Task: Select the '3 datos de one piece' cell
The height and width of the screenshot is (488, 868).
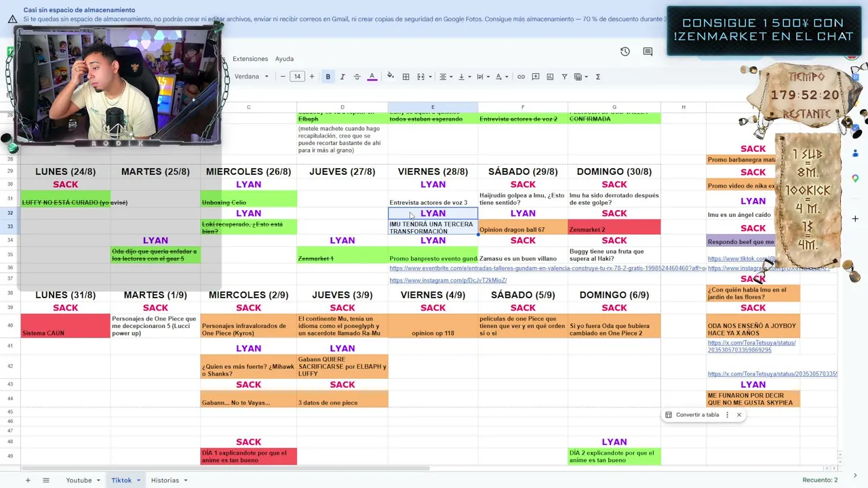Action: pos(342,400)
